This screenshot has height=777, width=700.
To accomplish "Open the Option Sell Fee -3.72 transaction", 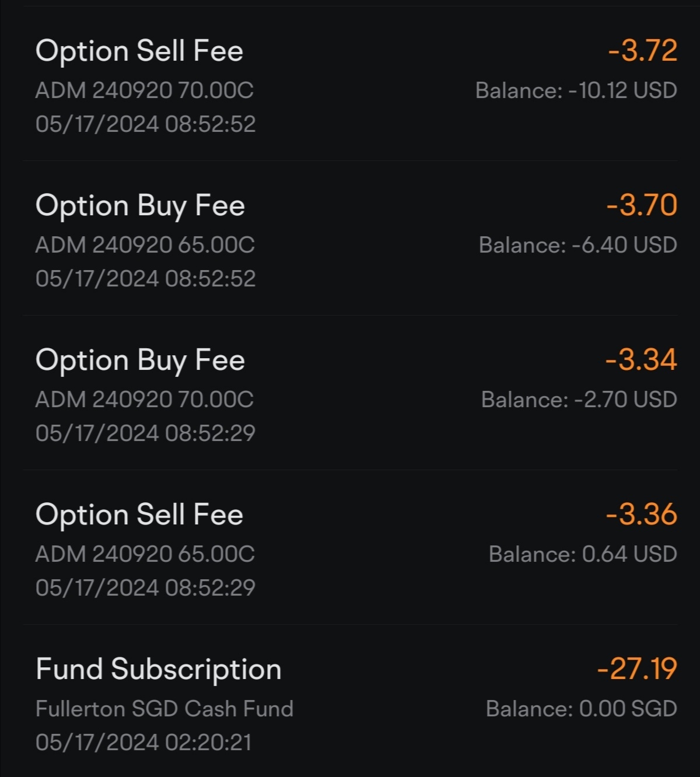I will tap(350, 85).
